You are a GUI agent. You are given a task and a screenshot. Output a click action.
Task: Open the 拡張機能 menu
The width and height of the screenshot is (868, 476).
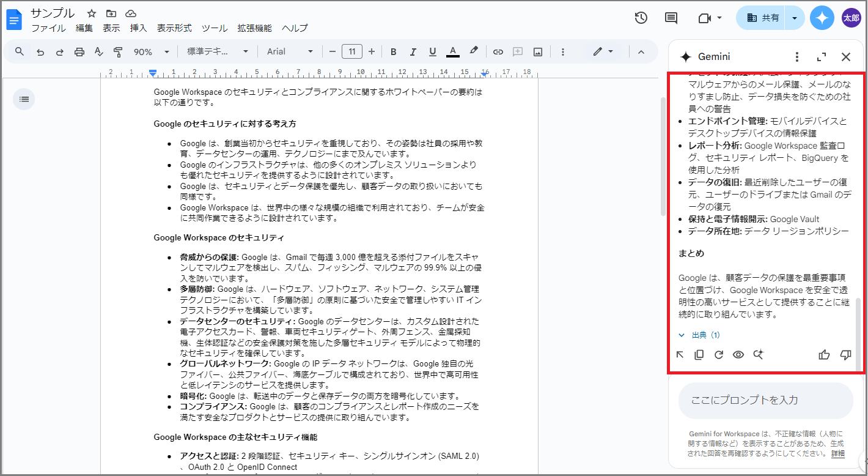(254, 28)
